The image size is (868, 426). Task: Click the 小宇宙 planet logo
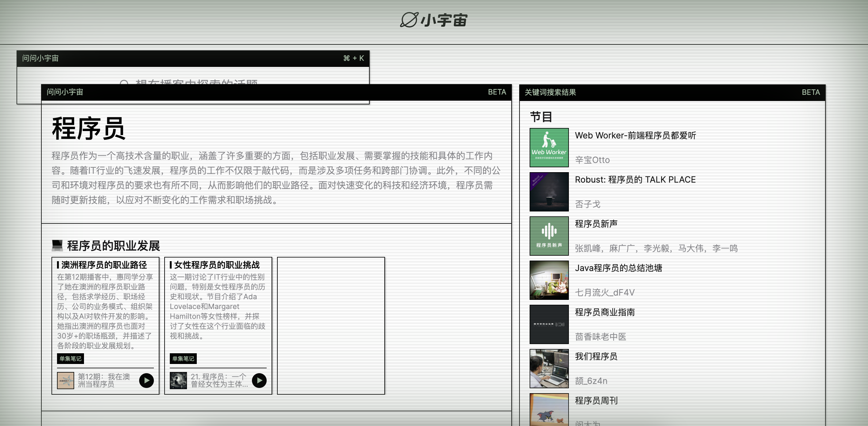(x=409, y=20)
